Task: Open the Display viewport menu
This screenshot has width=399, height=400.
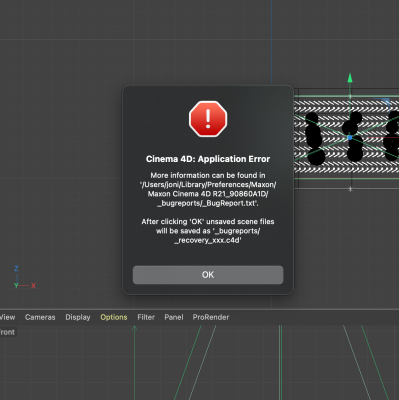Action: click(x=78, y=317)
